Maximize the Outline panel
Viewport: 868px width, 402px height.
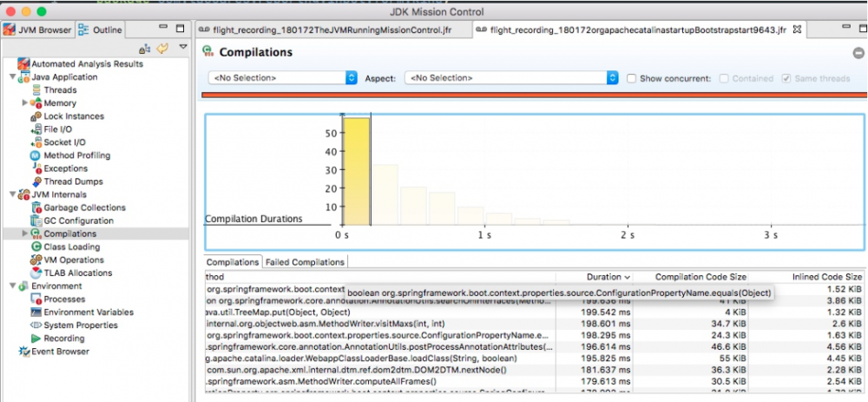181,29
